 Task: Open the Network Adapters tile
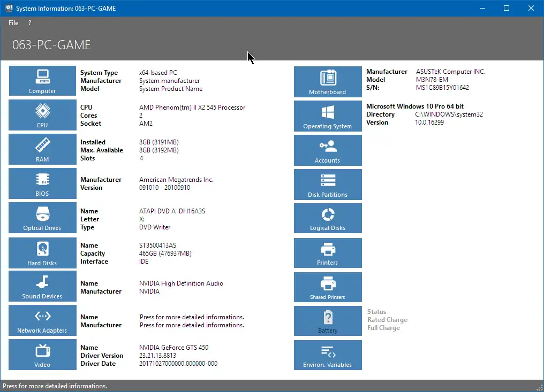(x=42, y=320)
